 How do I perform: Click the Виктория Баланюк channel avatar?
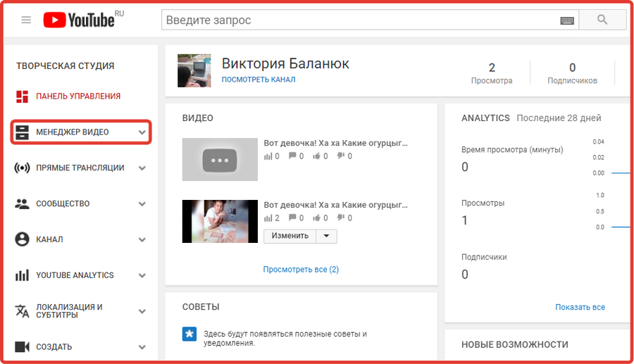coord(194,70)
